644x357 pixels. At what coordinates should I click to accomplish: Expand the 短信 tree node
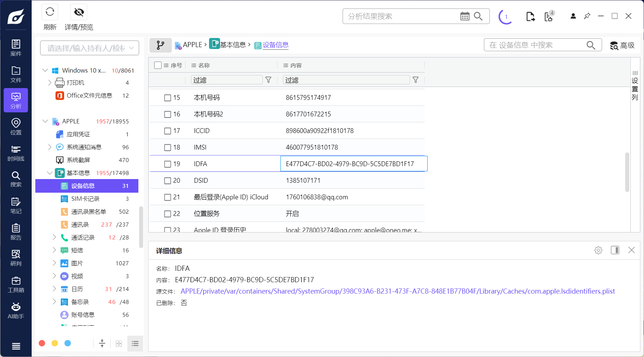click(x=54, y=250)
